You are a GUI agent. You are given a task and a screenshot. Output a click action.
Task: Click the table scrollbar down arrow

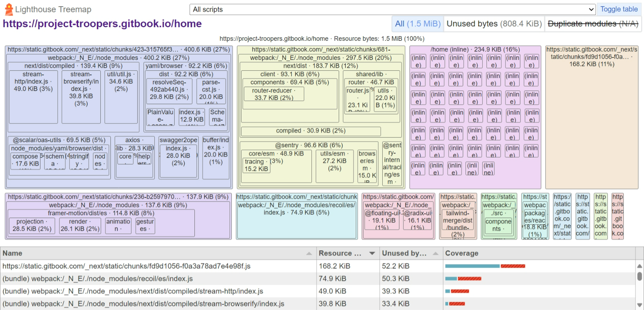[639, 305]
